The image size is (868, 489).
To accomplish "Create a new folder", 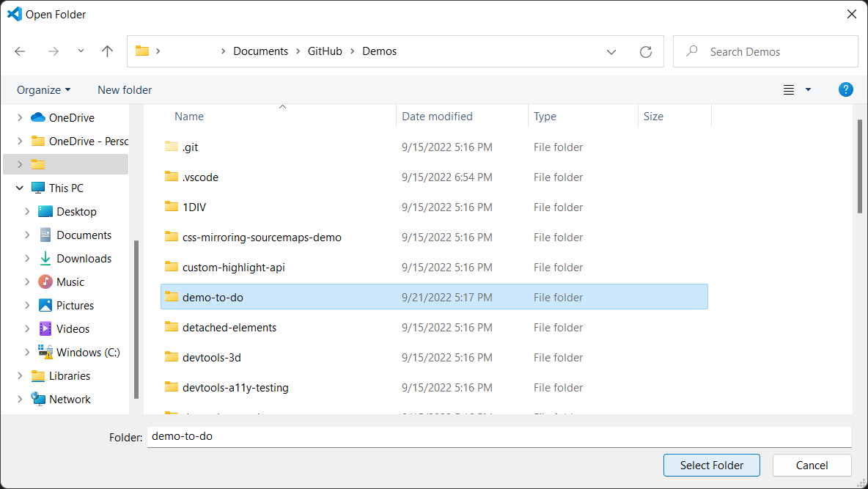I will [x=124, y=89].
